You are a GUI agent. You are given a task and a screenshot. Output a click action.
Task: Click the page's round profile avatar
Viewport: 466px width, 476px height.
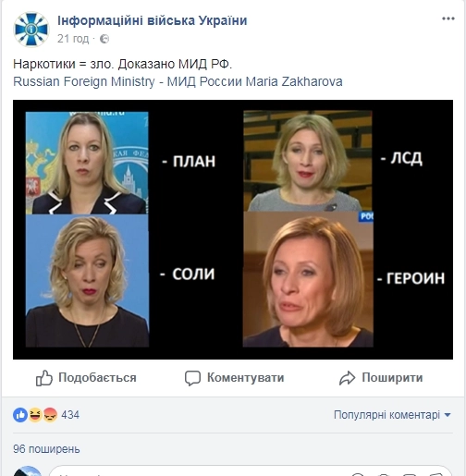point(31,30)
